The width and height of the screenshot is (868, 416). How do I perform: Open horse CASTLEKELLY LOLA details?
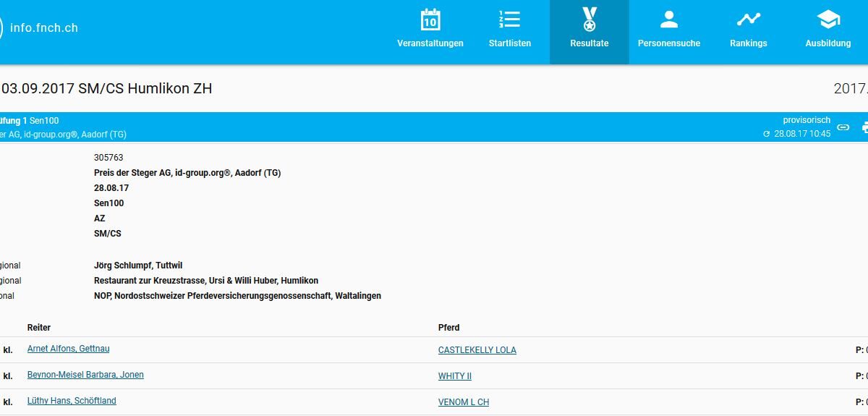(477, 350)
